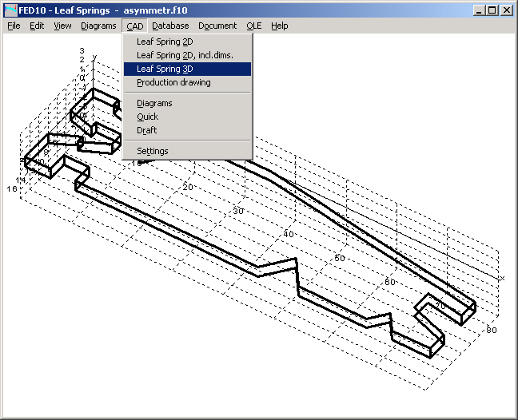Select the Quick menu entry
This screenshot has width=518, height=420.
click(x=148, y=117)
